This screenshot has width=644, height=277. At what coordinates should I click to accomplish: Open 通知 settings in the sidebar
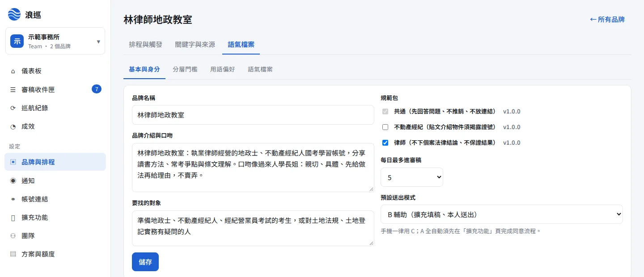click(x=55, y=180)
